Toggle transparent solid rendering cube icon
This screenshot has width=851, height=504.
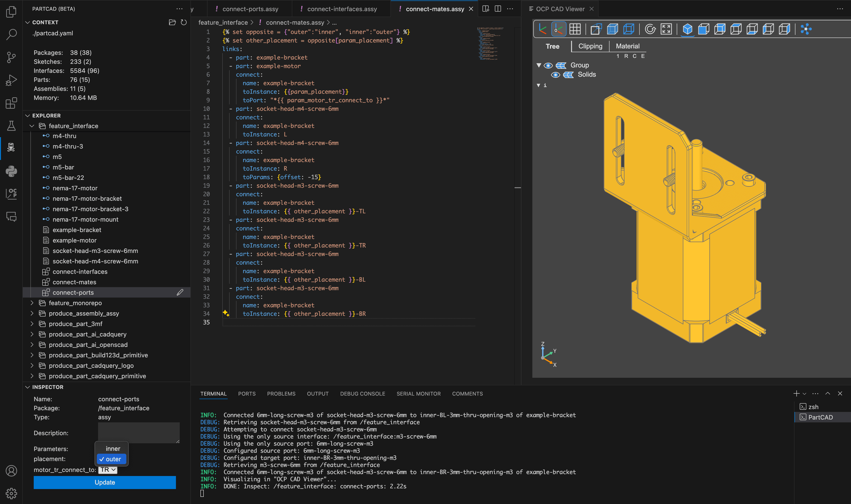pyautogui.click(x=612, y=29)
